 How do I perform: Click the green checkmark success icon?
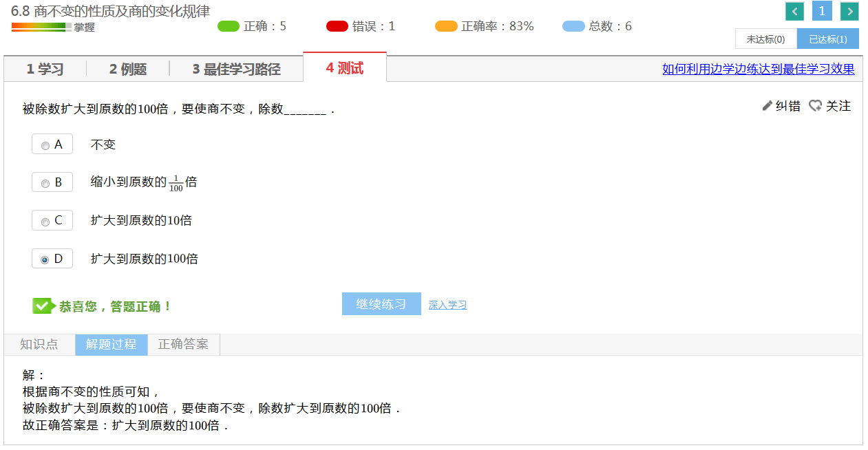43,306
